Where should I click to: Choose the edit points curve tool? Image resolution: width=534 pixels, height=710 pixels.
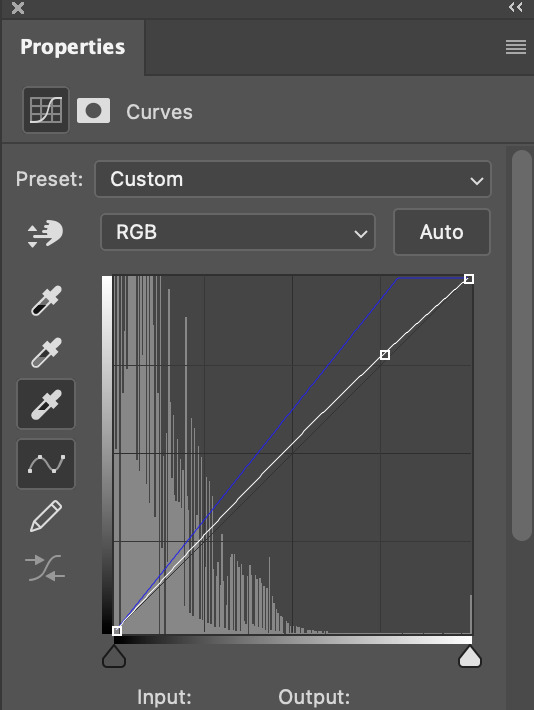tap(46, 464)
